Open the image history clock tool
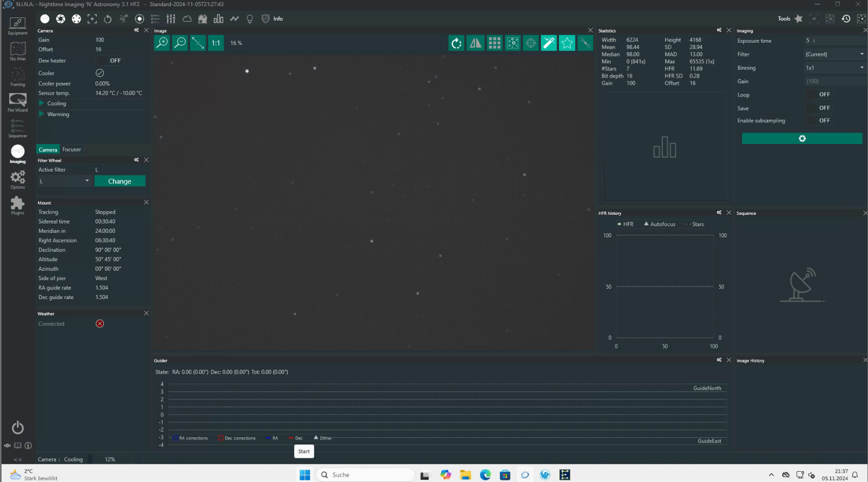Viewport: 868px width, 482px height. [846, 19]
